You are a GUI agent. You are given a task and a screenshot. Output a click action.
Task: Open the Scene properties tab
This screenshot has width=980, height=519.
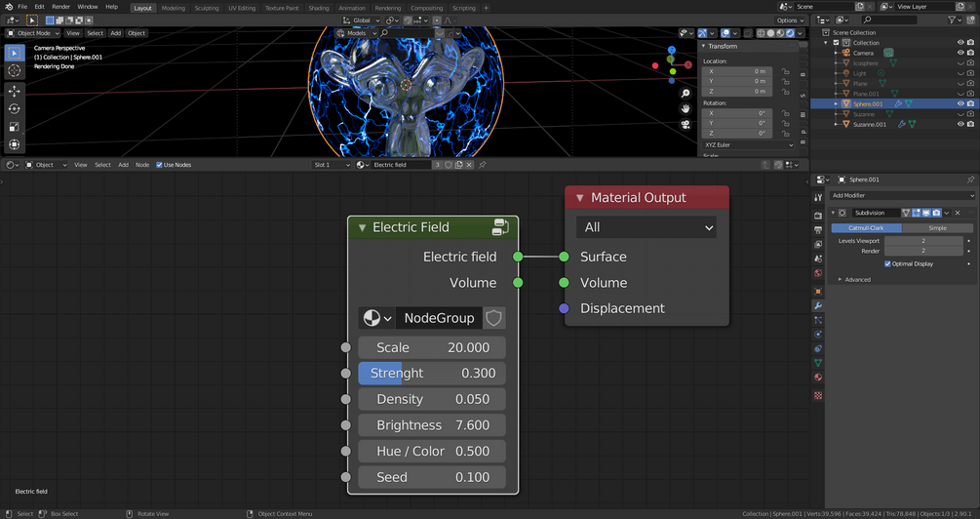pyautogui.click(x=818, y=259)
